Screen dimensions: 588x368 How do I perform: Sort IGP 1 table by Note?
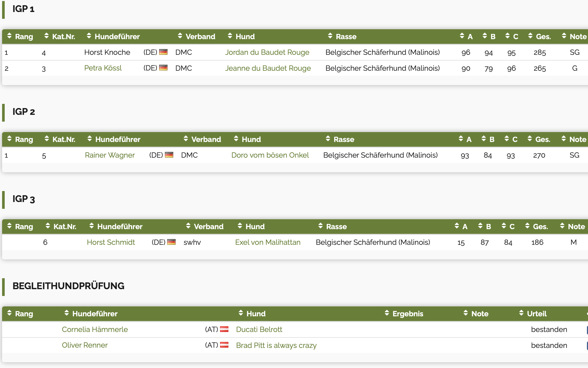pyautogui.click(x=574, y=37)
